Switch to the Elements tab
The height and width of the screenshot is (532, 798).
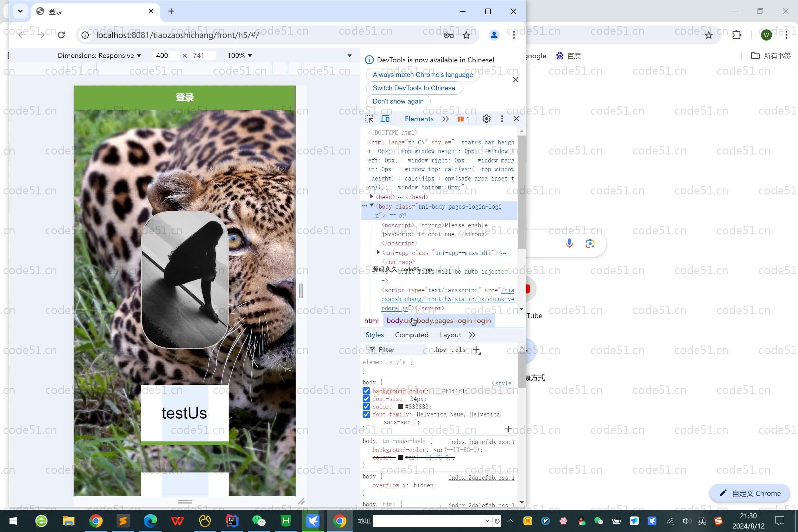pyautogui.click(x=419, y=119)
